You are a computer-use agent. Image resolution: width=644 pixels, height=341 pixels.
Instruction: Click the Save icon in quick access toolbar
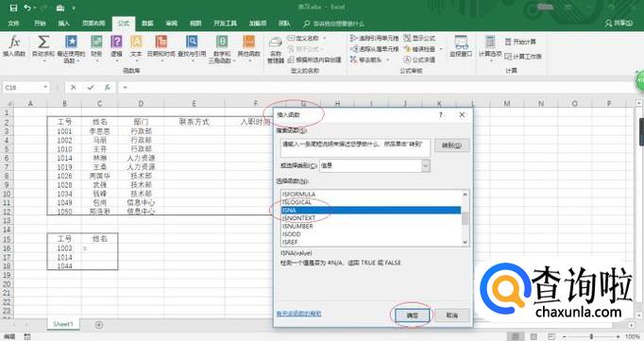pyautogui.click(x=13, y=8)
